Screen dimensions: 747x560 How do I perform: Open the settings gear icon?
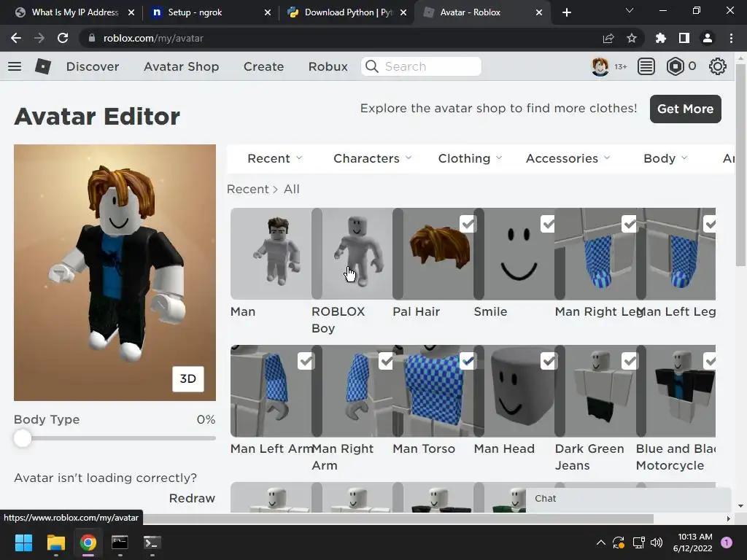718,66
